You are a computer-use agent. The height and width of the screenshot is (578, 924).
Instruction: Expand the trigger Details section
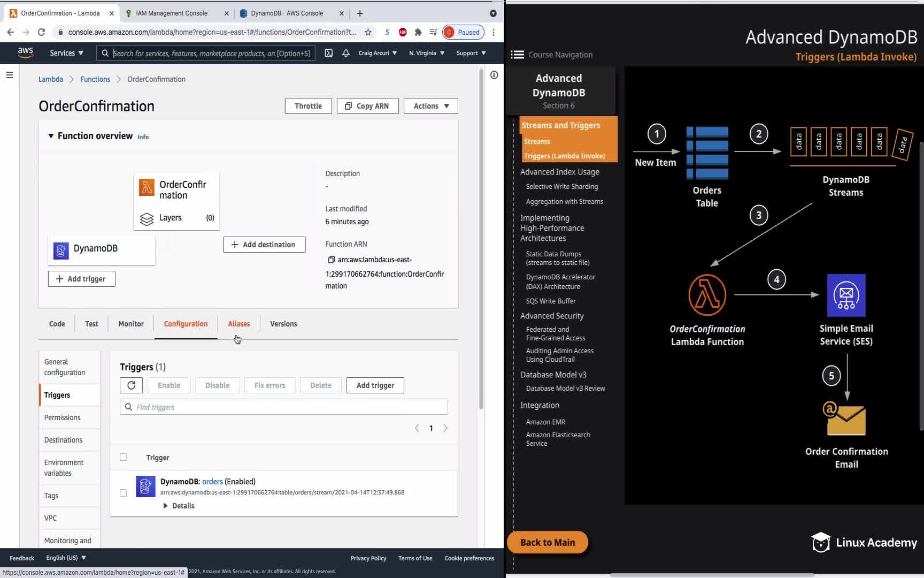[x=179, y=506]
